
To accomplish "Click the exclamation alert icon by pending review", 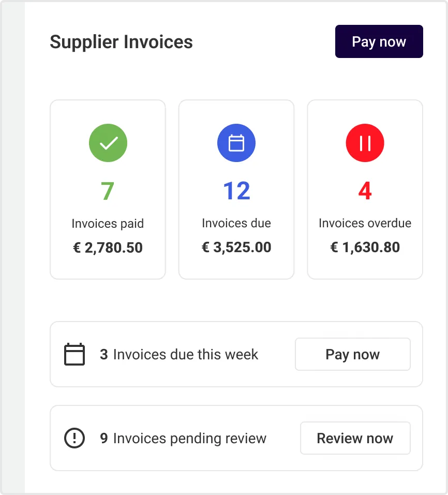I will click(x=74, y=438).
